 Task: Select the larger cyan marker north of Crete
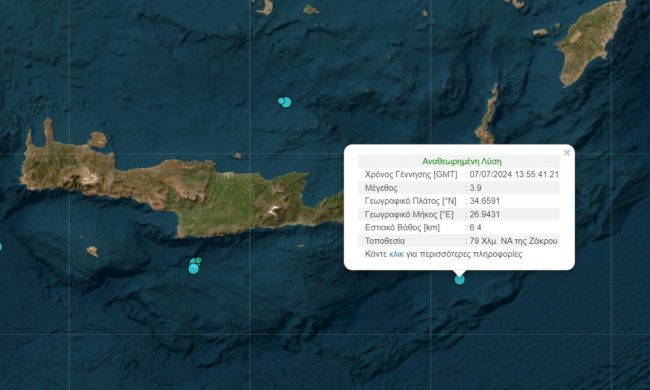[286, 102]
